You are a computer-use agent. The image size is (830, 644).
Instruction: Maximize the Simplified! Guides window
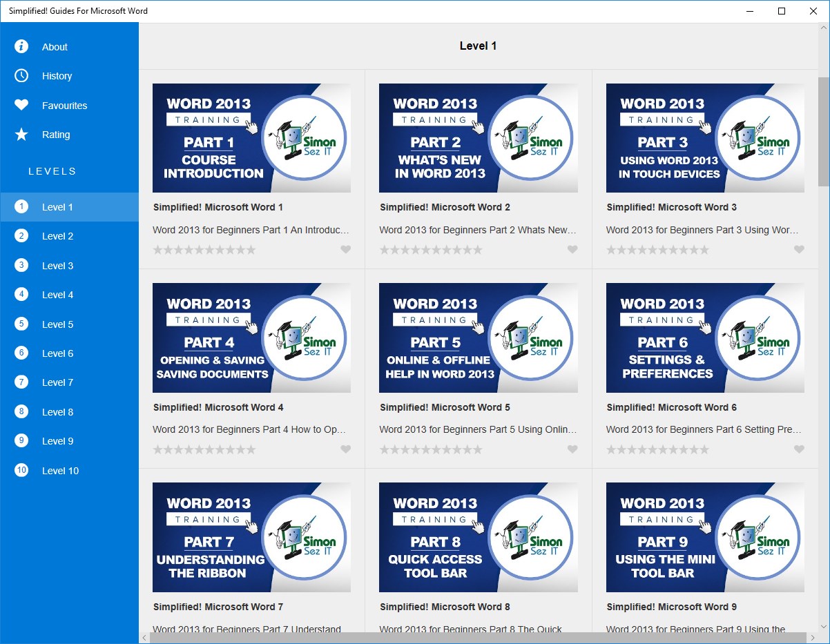click(782, 11)
